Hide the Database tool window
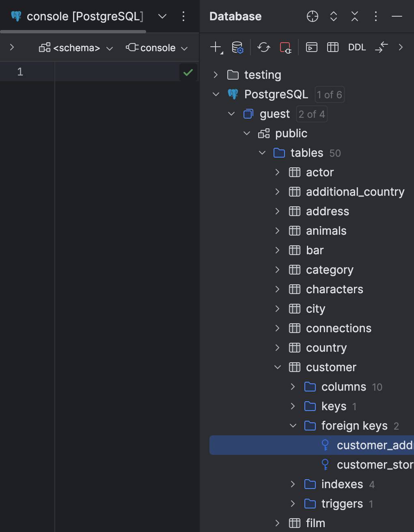414x532 pixels. pyautogui.click(x=396, y=16)
